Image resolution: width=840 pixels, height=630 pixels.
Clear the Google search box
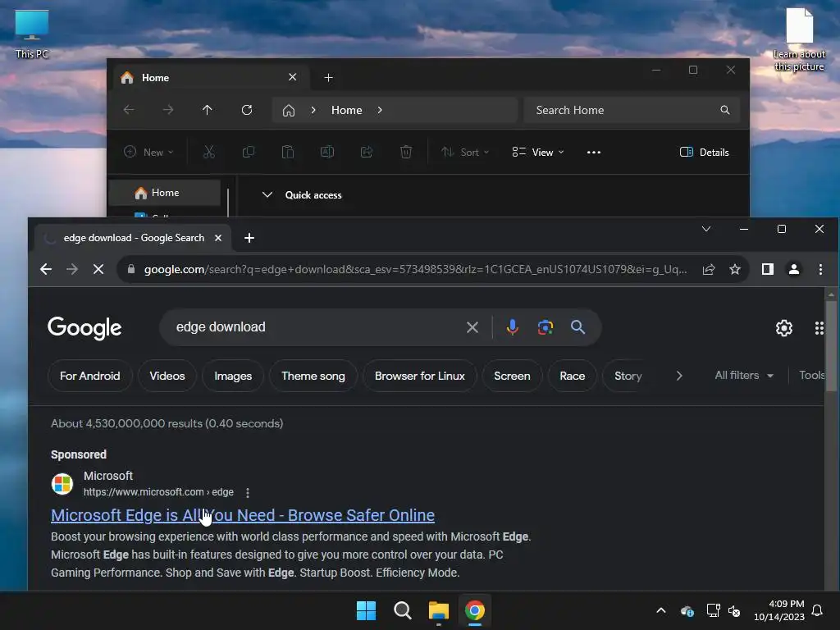[x=472, y=327]
